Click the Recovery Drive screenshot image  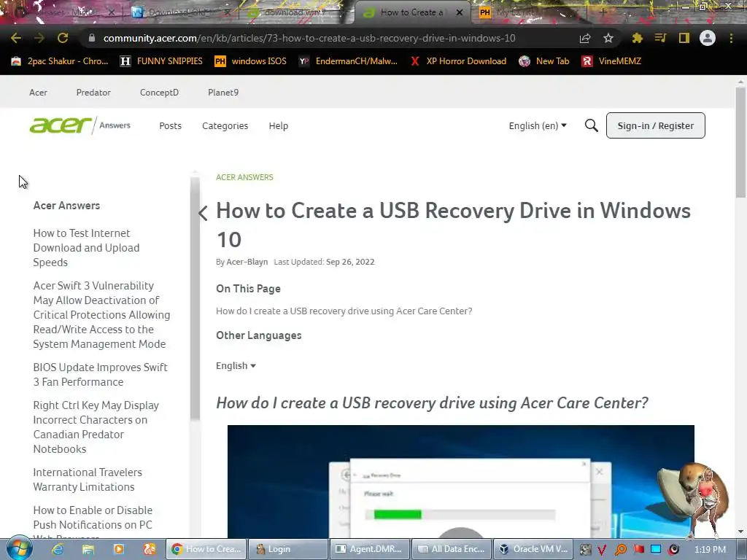tap(461, 481)
